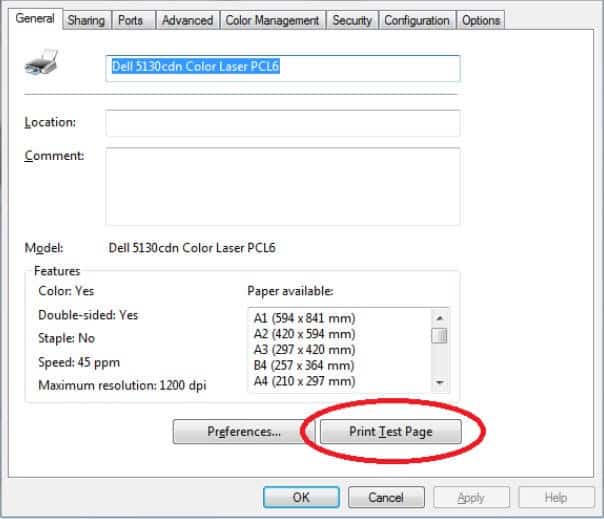Confirm the dialog with OK
604x519 pixels.
[x=301, y=497]
